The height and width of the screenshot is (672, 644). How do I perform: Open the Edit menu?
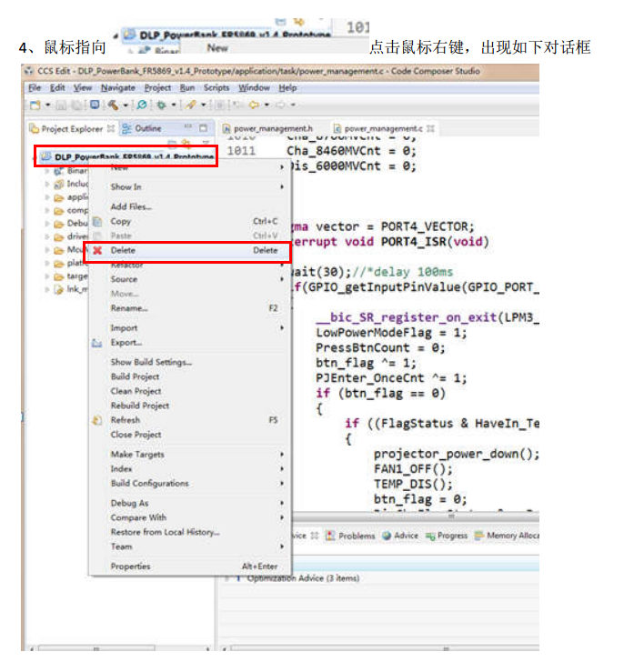(57, 88)
